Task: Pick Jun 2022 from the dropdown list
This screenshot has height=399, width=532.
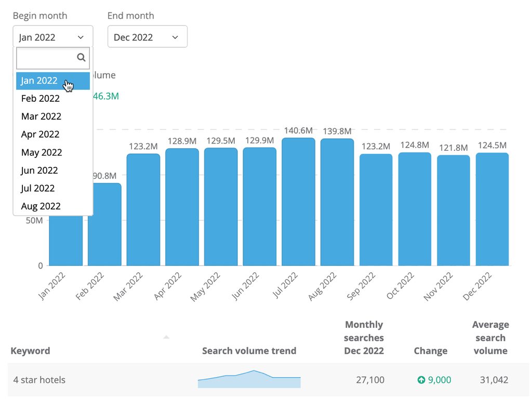Action: tap(53, 170)
